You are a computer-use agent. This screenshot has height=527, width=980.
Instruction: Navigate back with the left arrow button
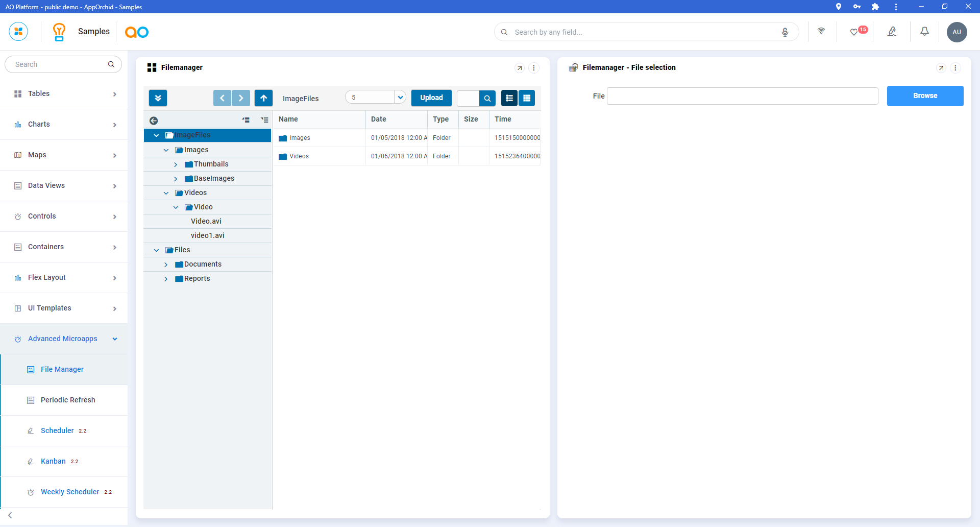click(x=222, y=98)
